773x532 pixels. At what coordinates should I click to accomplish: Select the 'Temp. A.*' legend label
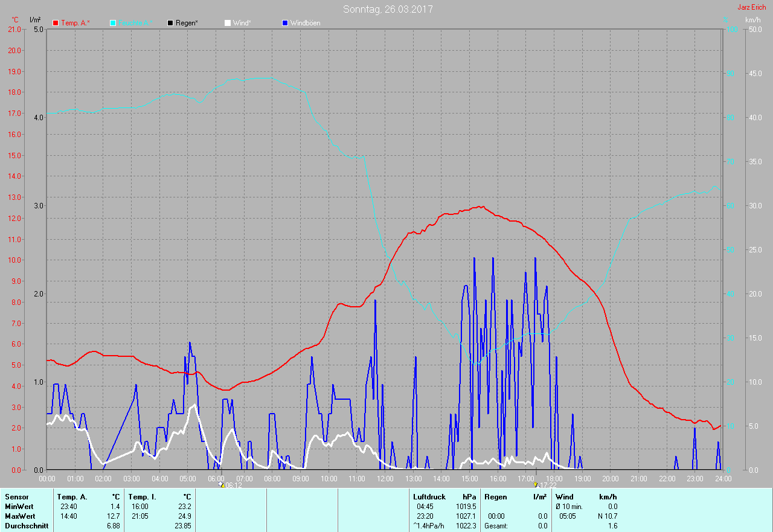coord(75,23)
